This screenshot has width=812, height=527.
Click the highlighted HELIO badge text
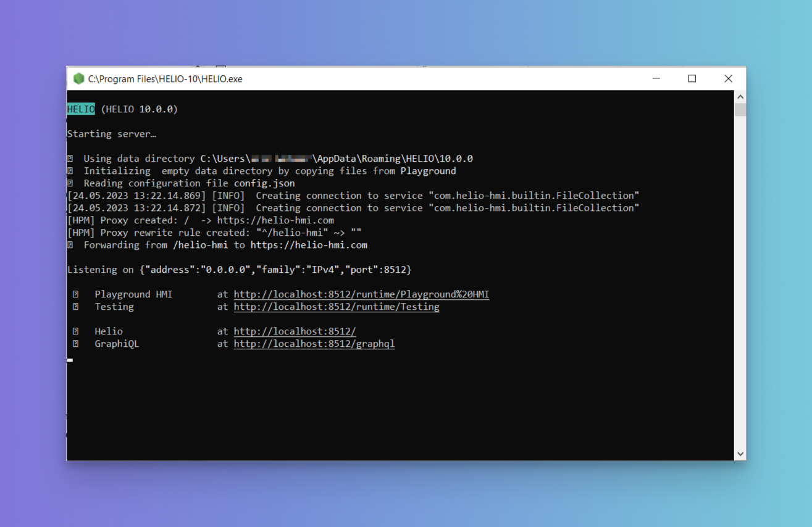pos(81,109)
